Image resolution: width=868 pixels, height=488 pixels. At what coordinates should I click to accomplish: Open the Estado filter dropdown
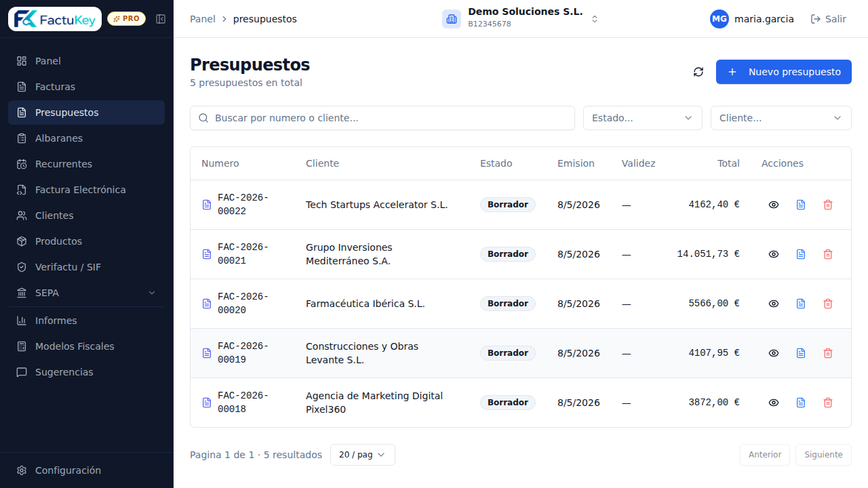click(x=642, y=118)
